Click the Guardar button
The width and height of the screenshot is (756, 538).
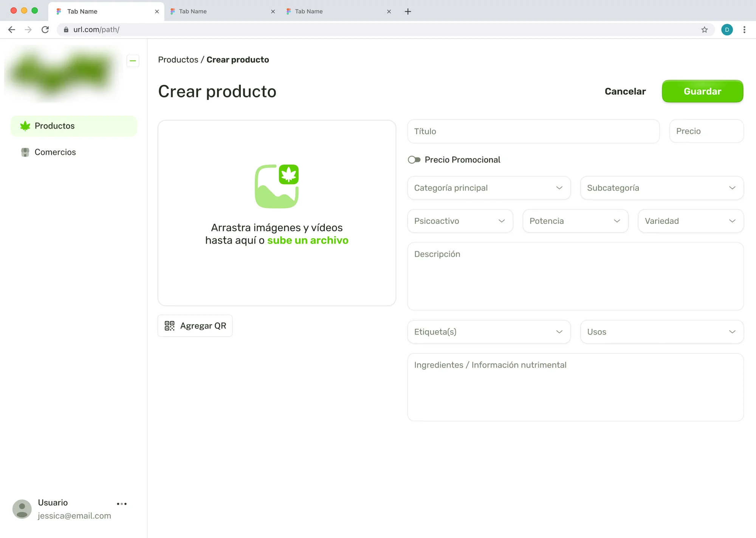tap(702, 91)
